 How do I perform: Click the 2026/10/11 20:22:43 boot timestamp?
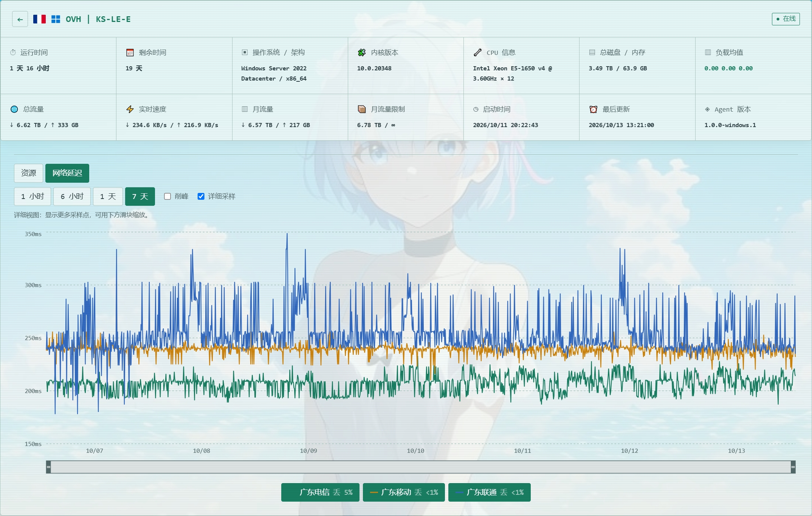505,125
